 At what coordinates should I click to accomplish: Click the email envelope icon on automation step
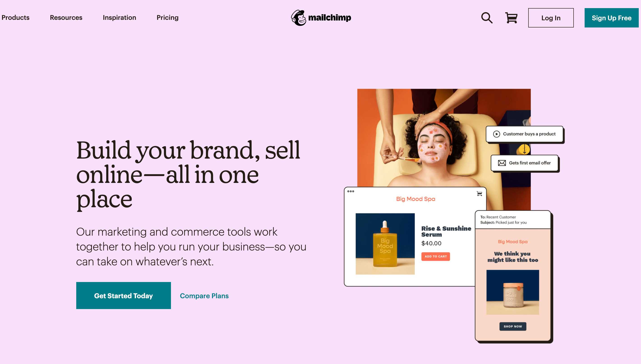coord(502,163)
